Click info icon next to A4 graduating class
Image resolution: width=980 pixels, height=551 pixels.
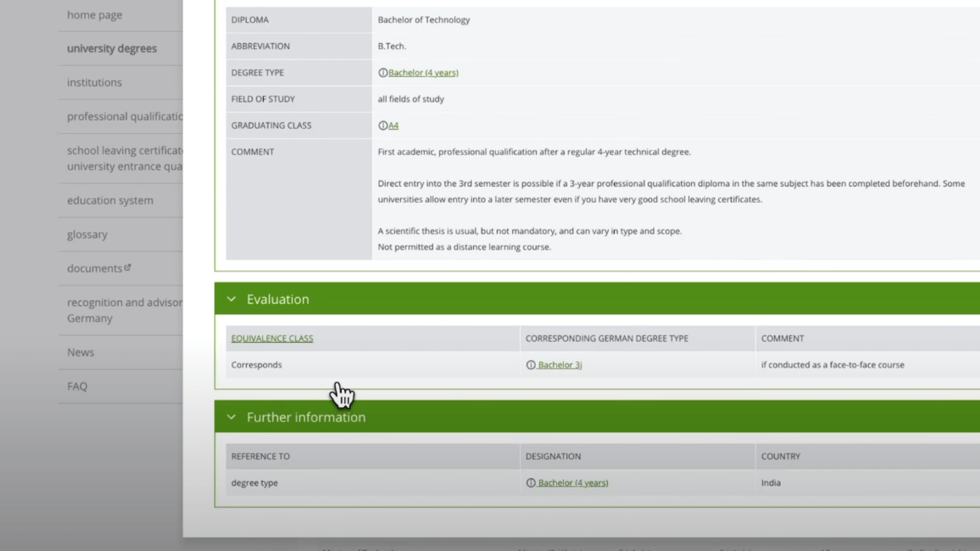(383, 125)
